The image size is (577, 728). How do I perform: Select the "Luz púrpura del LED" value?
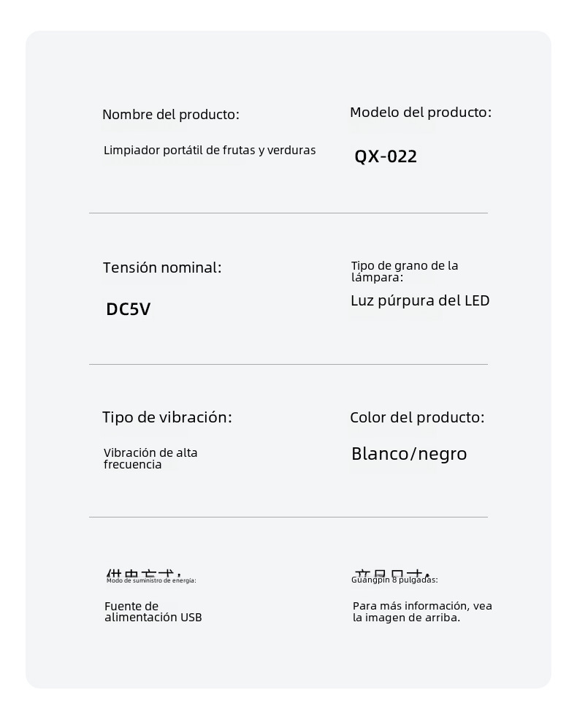click(x=420, y=300)
